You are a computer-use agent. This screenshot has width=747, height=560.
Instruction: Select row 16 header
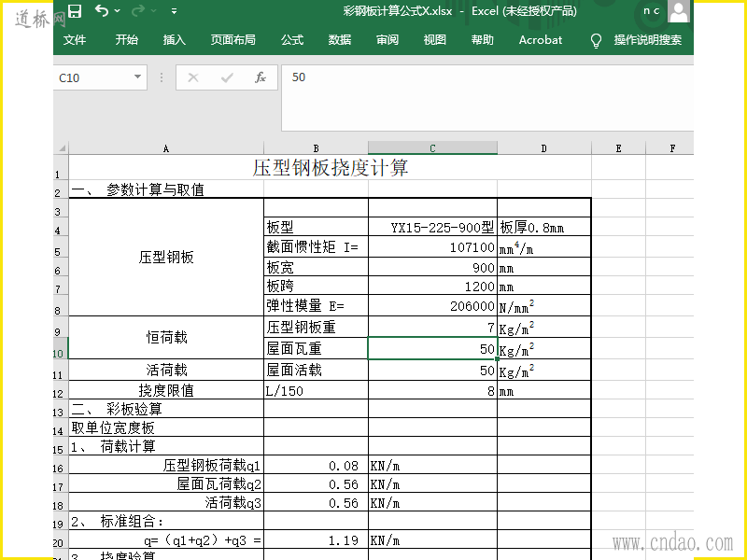61,465
